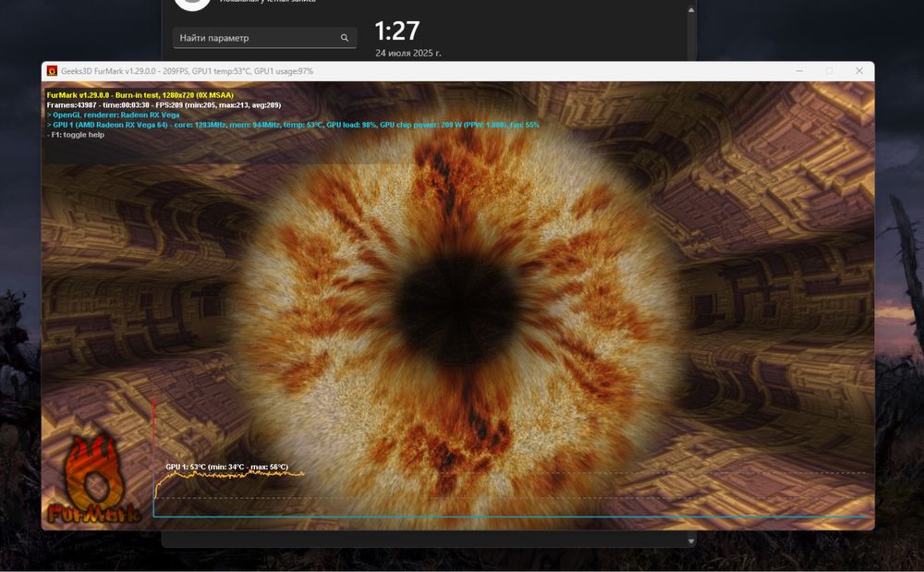Click the "F1: toggle help" text
Viewport: 924px width, 572px height.
(x=76, y=135)
